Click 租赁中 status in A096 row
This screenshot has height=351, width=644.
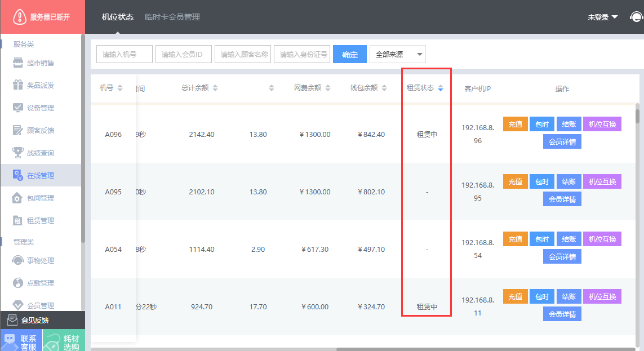coord(427,134)
